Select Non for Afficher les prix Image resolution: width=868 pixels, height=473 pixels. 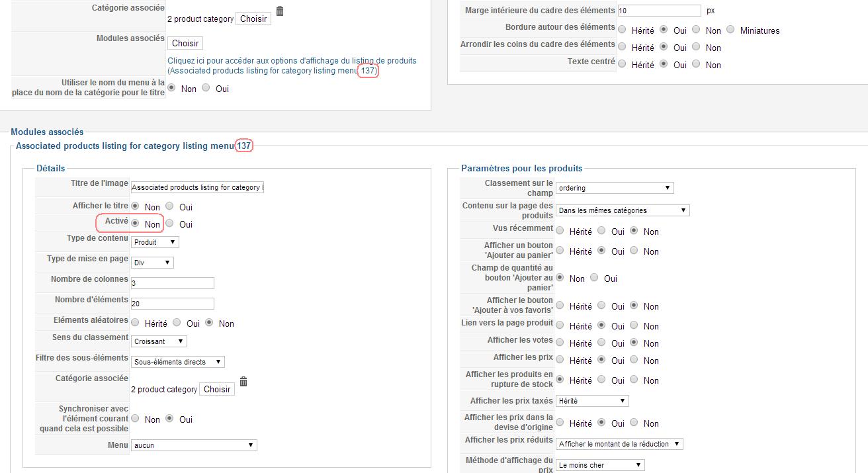[634, 359]
